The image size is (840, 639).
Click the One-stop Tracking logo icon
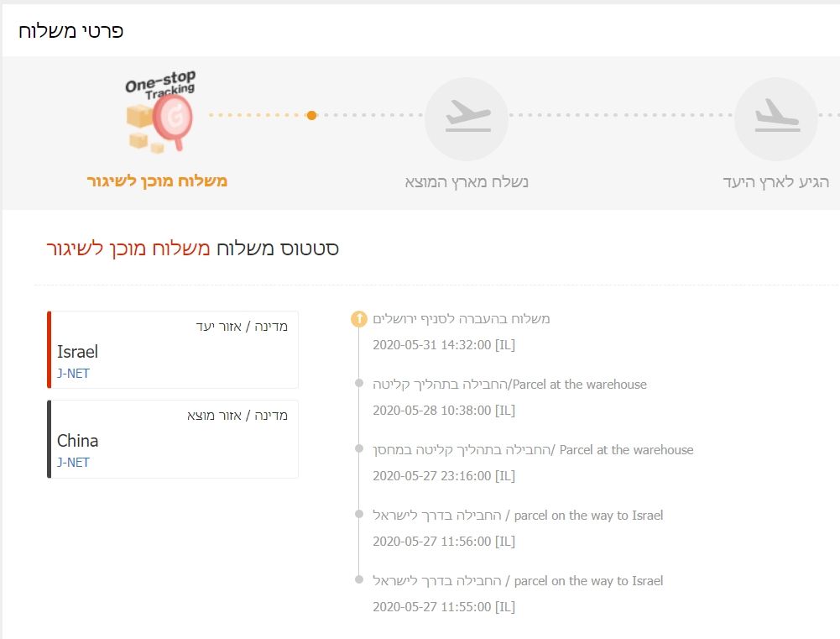159,113
